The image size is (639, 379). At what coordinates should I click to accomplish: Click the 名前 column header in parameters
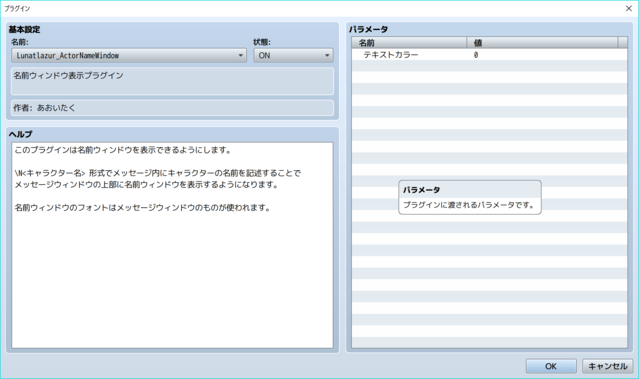point(409,42)
